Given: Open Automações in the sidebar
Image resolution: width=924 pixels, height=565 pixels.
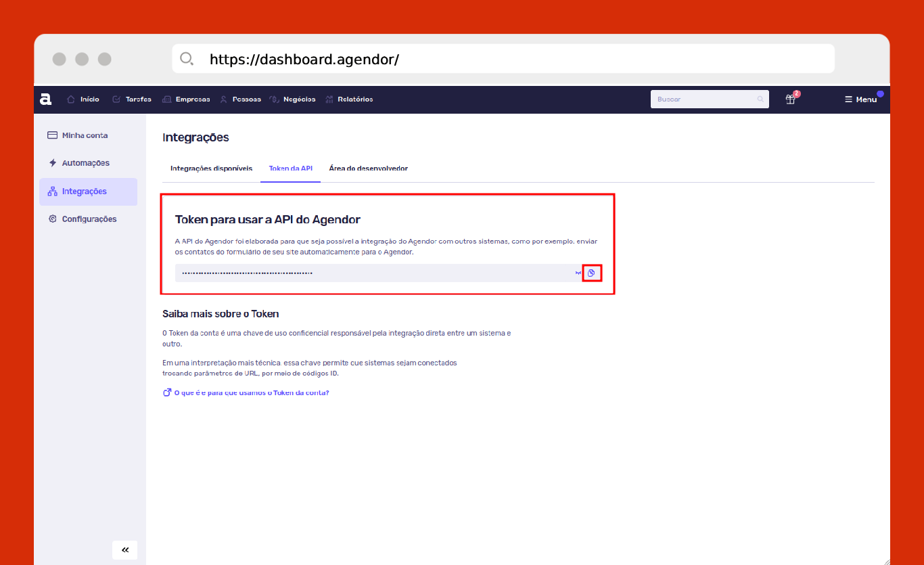Looking at the screenshot, I should pyautogui.click(x=85, y=163).
